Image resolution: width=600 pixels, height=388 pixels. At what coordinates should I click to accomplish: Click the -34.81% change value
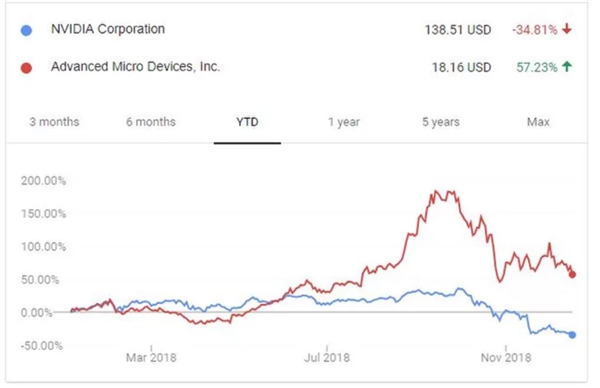[535, 29]
